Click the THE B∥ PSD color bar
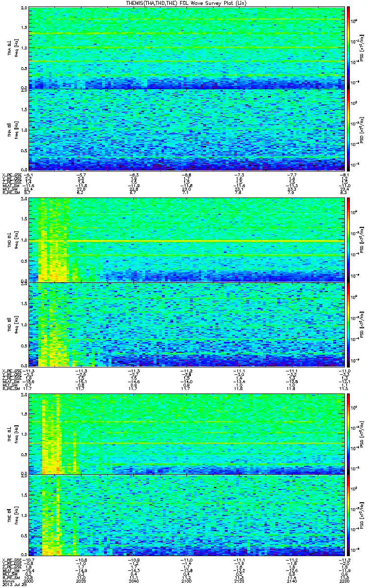 coord(348,516)
